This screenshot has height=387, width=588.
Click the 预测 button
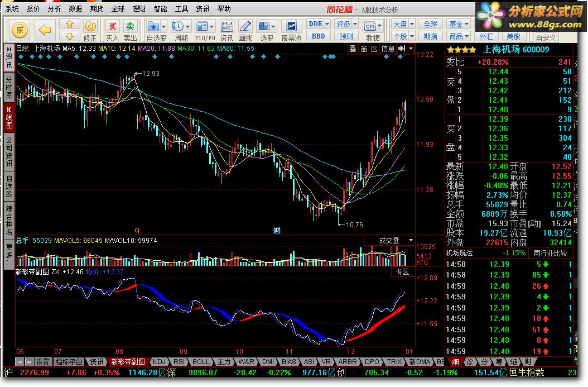tap(346, 36)
